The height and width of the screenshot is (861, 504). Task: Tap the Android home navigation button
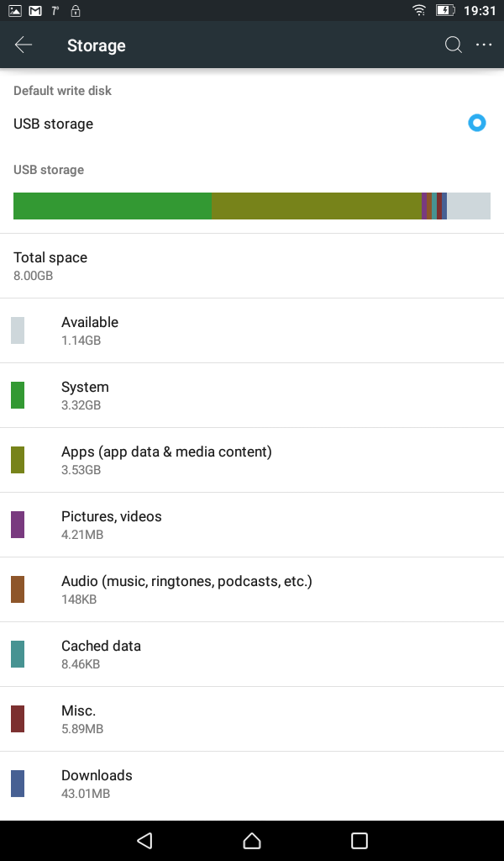coord(252,841)
